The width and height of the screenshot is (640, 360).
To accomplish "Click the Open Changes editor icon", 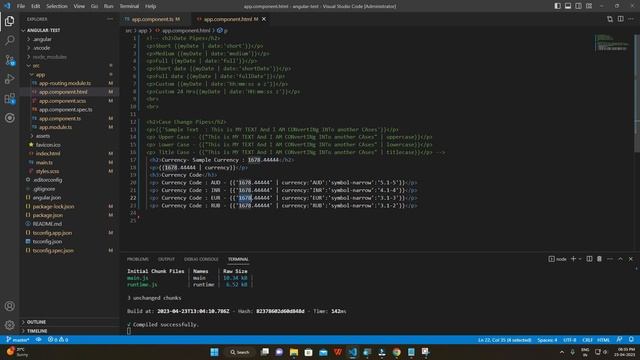I will coord(610,19).
